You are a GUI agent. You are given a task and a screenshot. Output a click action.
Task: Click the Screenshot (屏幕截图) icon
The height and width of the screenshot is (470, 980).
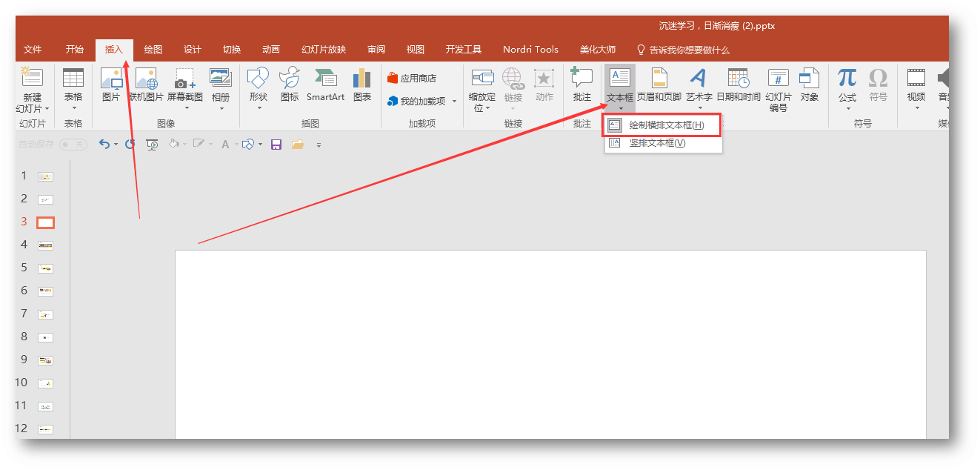(184, 79)
